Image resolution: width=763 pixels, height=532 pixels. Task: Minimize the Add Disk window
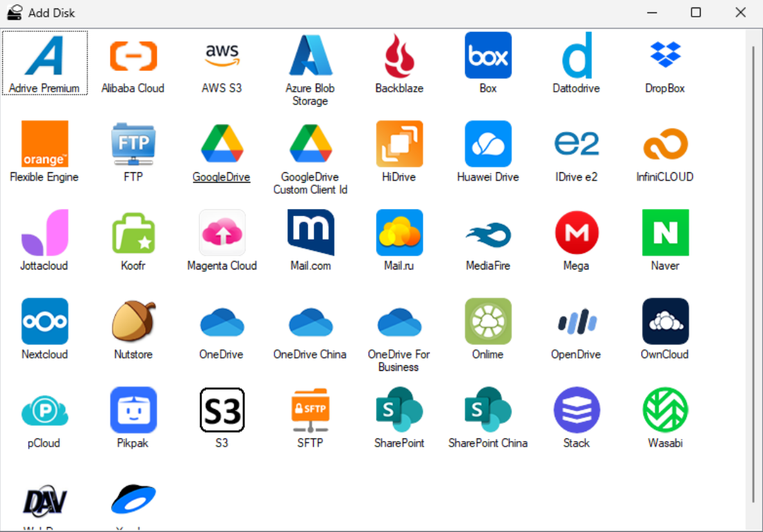tap(652, 13)
